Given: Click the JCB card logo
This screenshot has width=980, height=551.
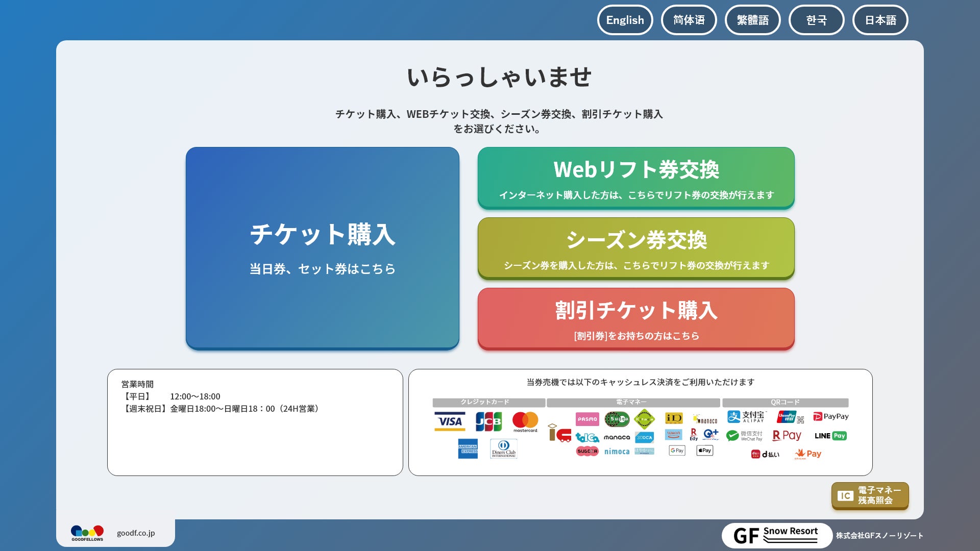Looking at the screenshot, I should pos(488,421).
